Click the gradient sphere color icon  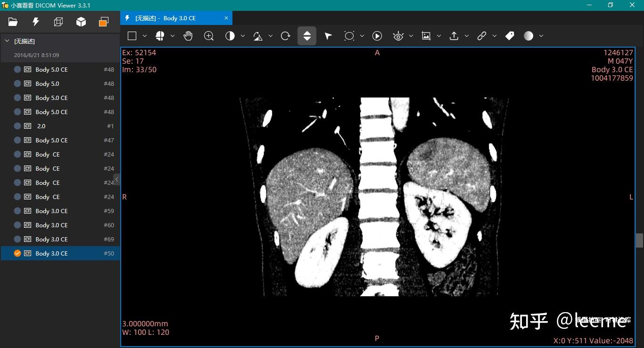tap(528, 36)
